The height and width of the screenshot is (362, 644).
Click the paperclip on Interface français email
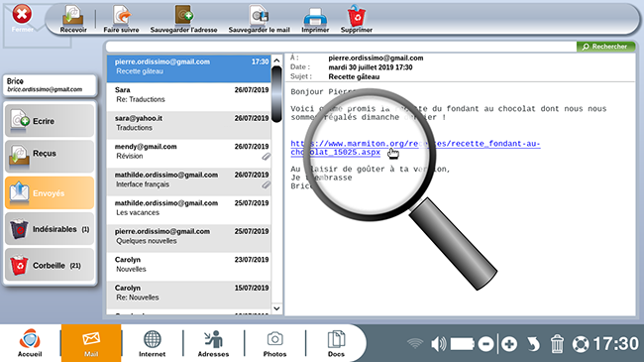[267, 185]
